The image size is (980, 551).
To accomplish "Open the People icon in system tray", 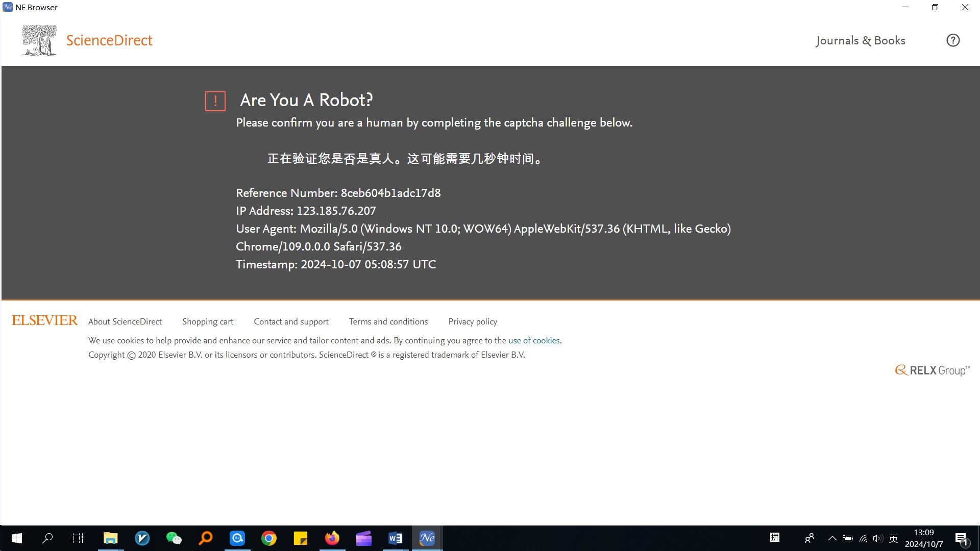I will (810, 538).
